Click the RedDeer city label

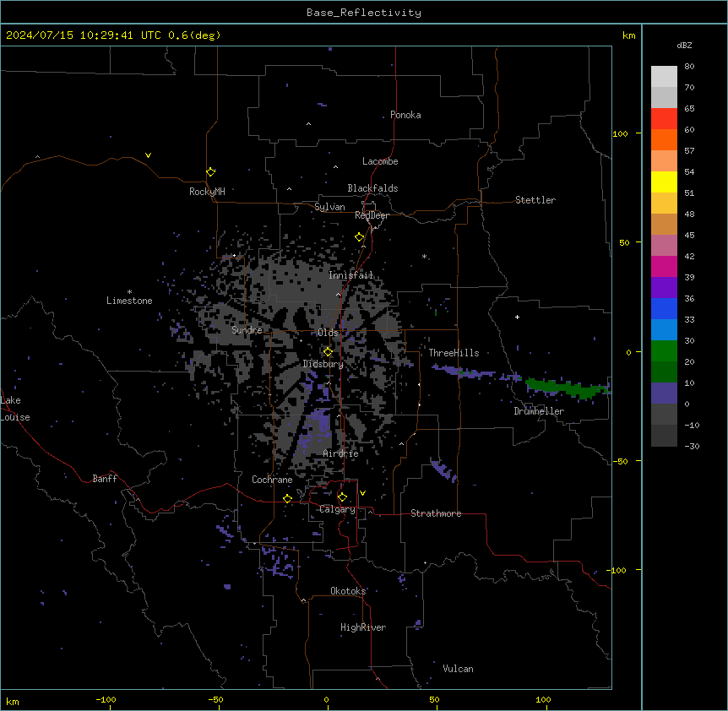pos(372,215)
